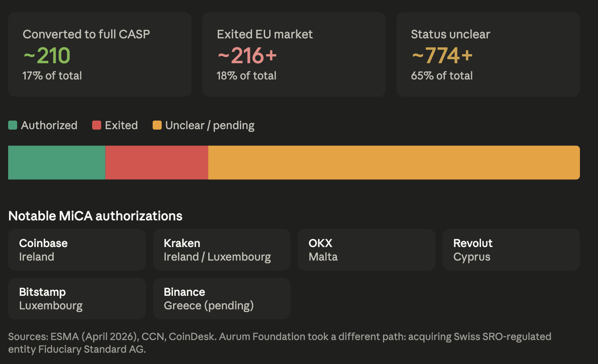
Task: Click the ~210 figure
Action: [47, 56]
